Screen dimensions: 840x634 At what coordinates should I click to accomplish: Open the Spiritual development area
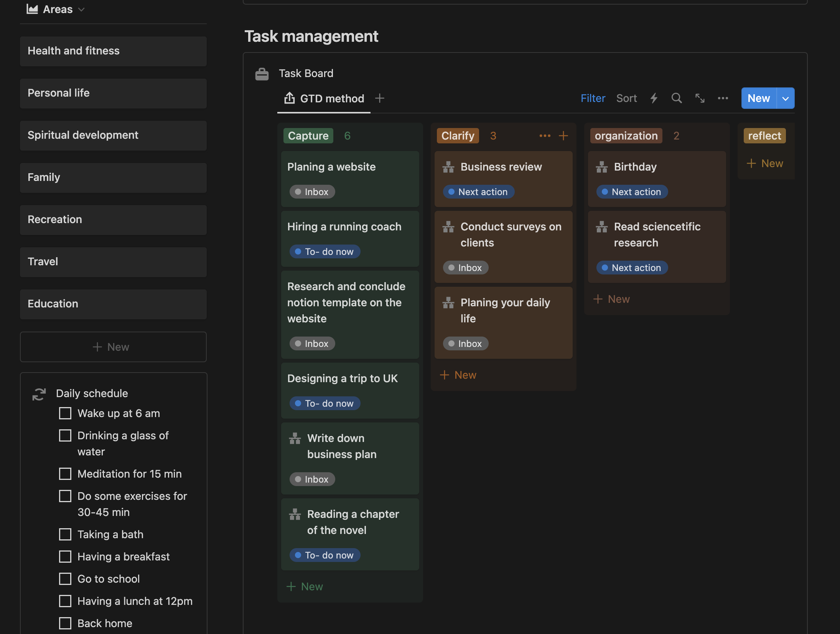pyautogui.click(x=113, y=135)
